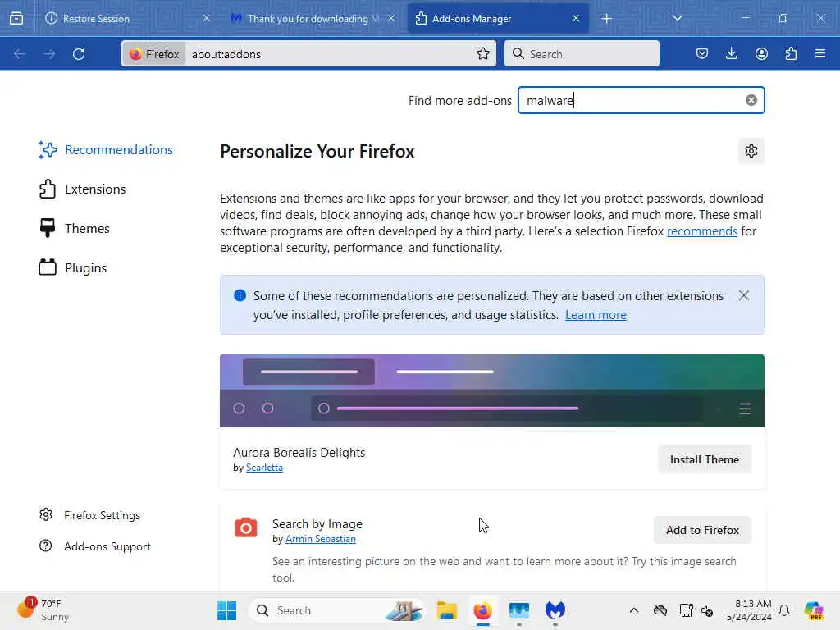Open the Firefox account icon
Viewport: 840px width, 630px height.
[x=761, y=53]
